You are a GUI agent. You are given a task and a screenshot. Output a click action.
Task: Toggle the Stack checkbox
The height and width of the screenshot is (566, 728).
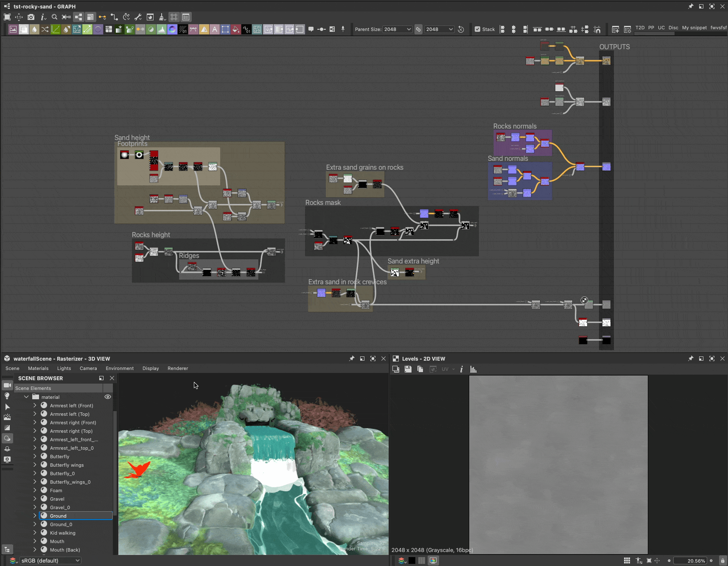point(478,29)
